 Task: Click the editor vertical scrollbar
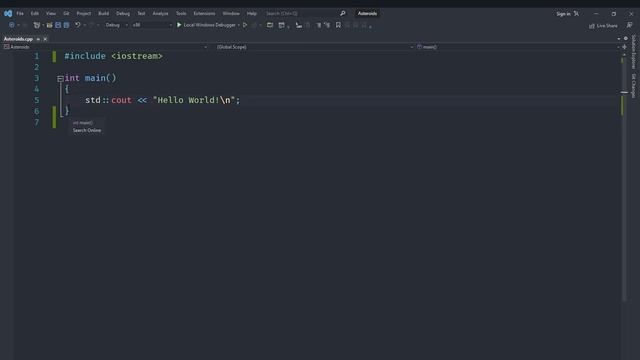coord(624,180)
